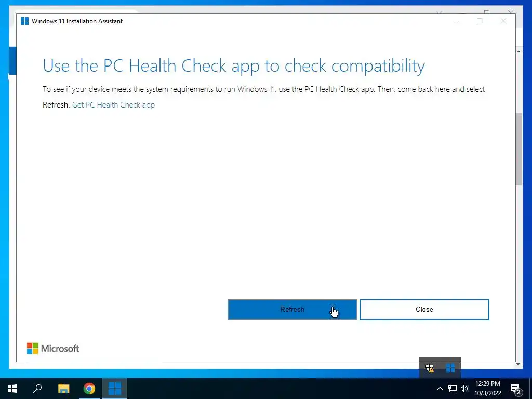
Task: Select the Windows 11 Installation Assistant taskbar icon
Action: click(115, 389)
